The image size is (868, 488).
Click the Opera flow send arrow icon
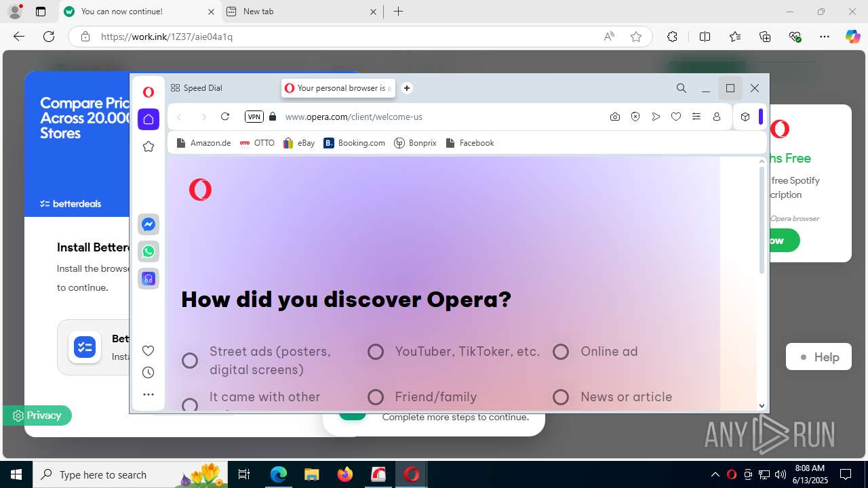pyautogui.click(x=656, y=117)
